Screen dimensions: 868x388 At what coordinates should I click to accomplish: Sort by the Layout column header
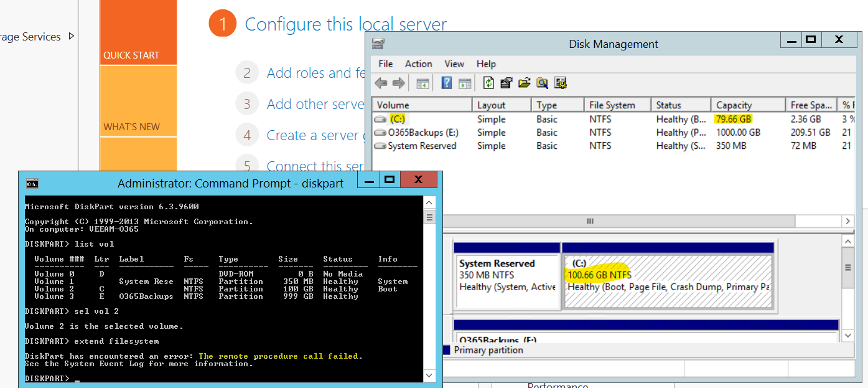(502, 105)
